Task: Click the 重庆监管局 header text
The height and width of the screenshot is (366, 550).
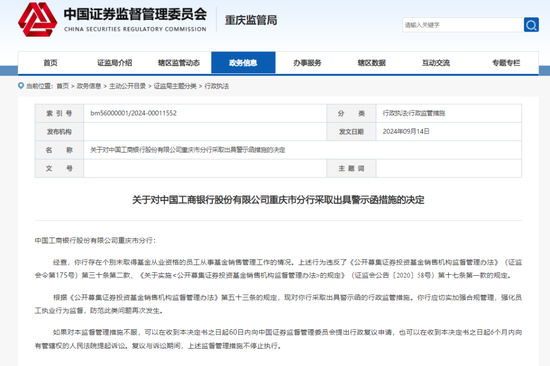Action: (x=251, y=20)
